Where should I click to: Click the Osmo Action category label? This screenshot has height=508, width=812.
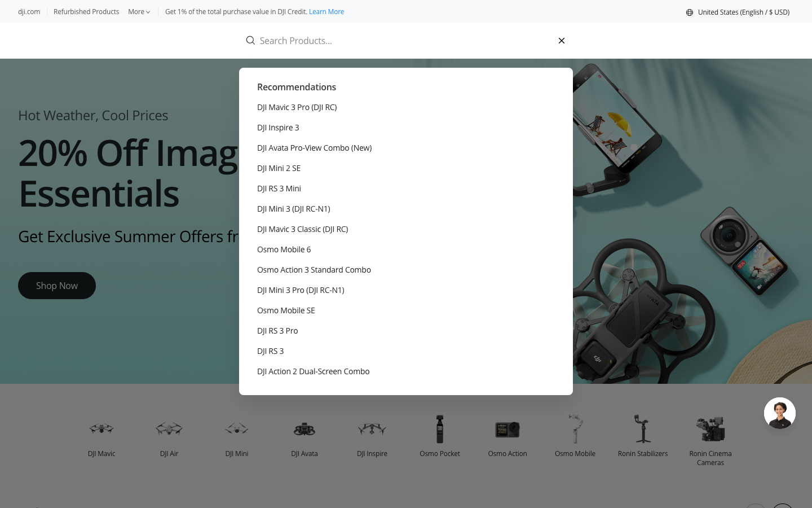tap(507, 454)
